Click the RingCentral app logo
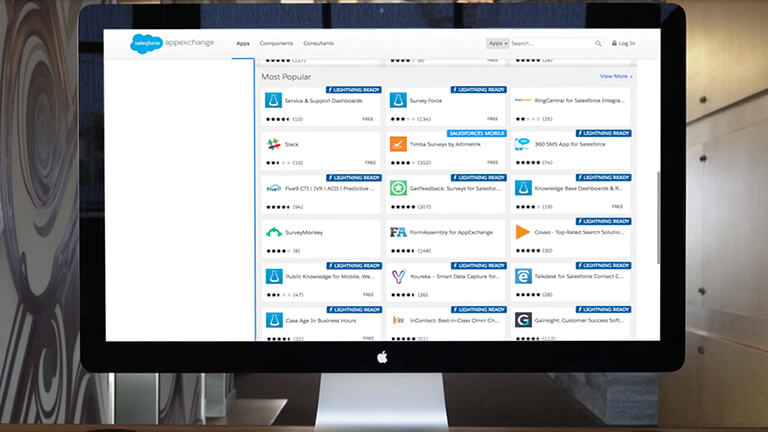This screenshot has height=432, width=768. click(x=523, y=100)
